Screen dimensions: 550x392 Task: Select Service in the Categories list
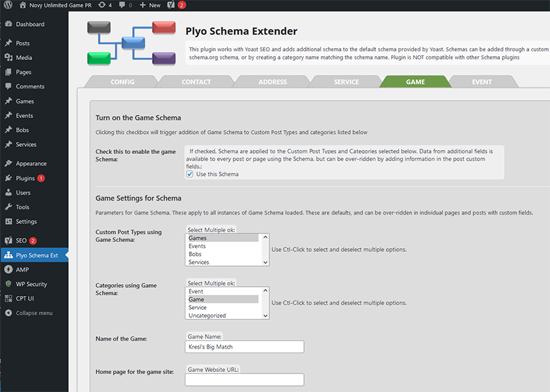197,307
